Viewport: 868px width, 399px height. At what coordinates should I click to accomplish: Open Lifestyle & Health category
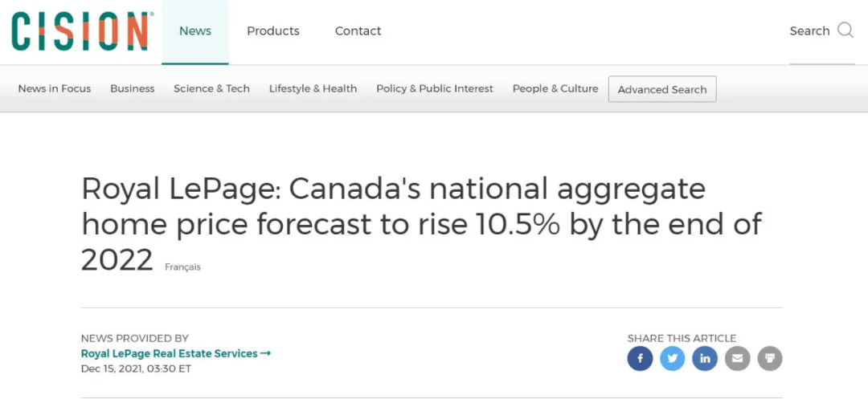pos(313,88)
